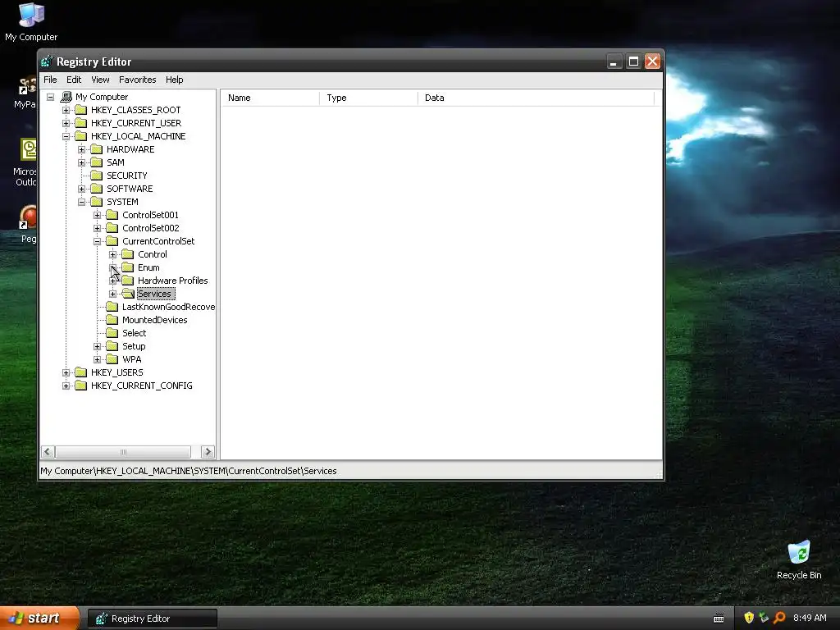This screenshot has width=840, height=630.
Task: Click the tree scrollbar right arrow
Action: pos(208,452)
